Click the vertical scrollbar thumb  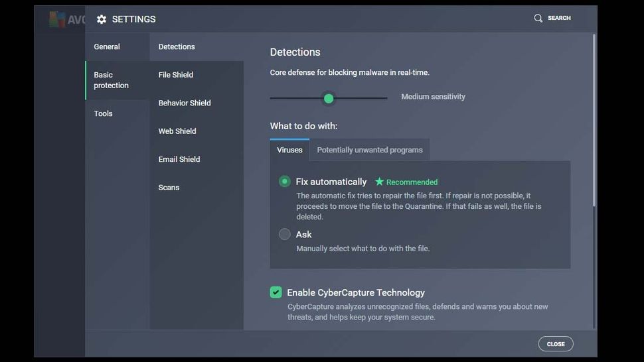click(x=594, y=120)
